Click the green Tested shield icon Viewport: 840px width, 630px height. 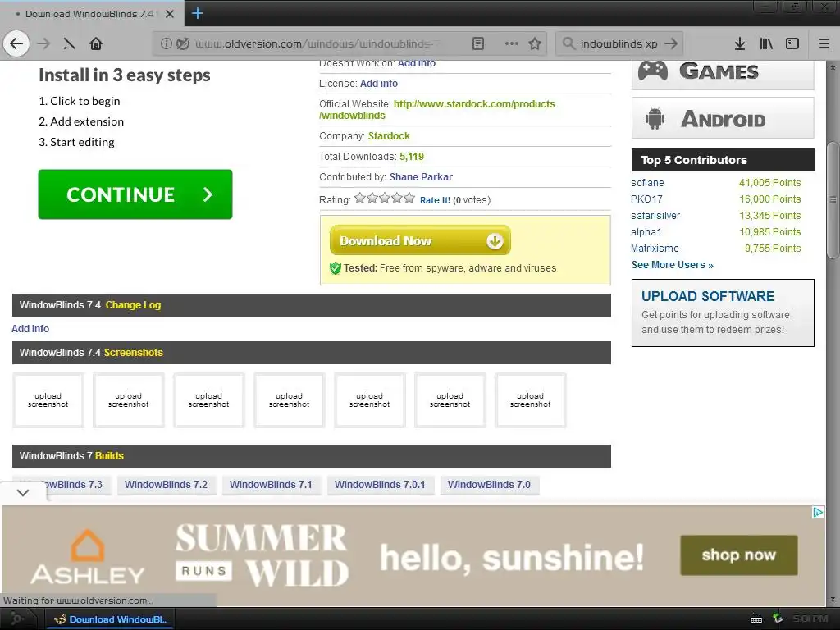pyautogui.click(x=336, y=268)
